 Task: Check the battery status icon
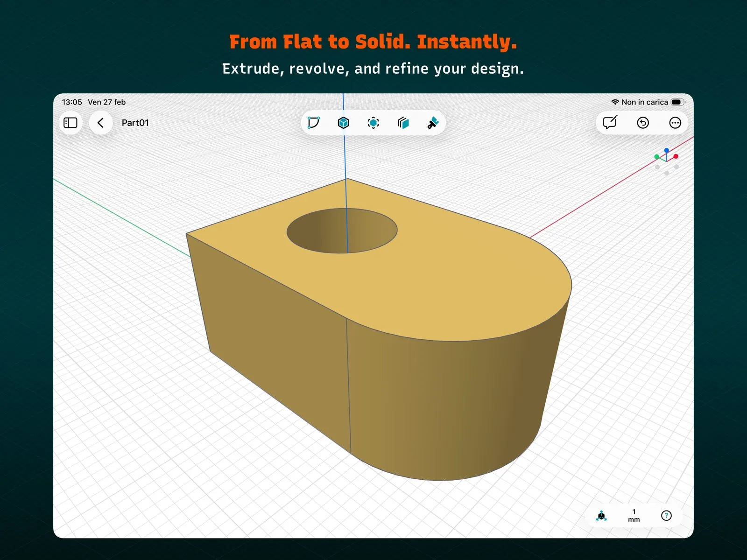[678, 102]
